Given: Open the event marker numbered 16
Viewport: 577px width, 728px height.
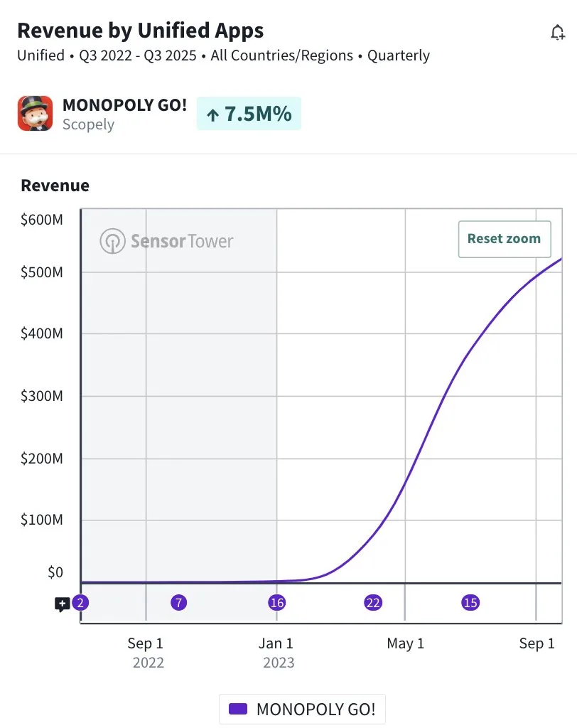Looking at the screenshot, I should tap(276, 603).
